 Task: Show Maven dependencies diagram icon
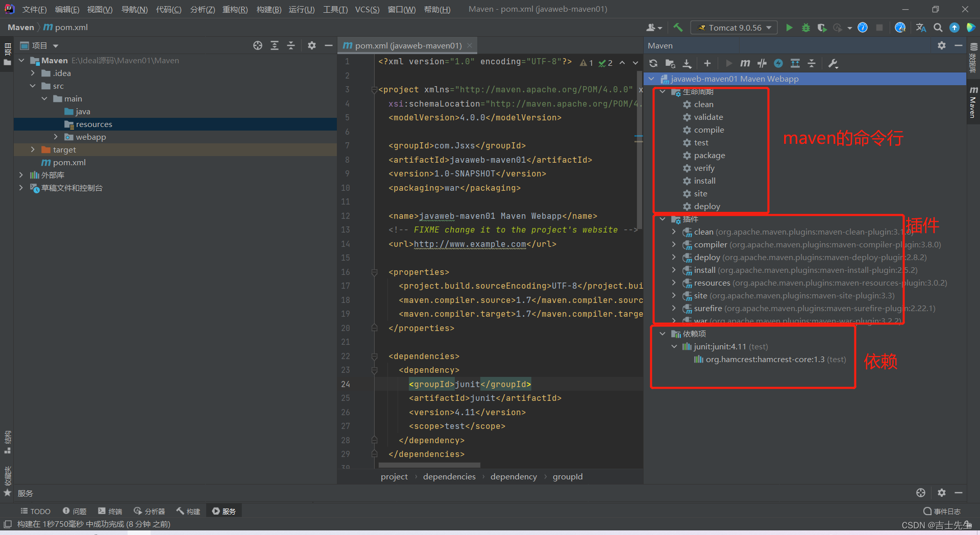(x=795, y=63)
